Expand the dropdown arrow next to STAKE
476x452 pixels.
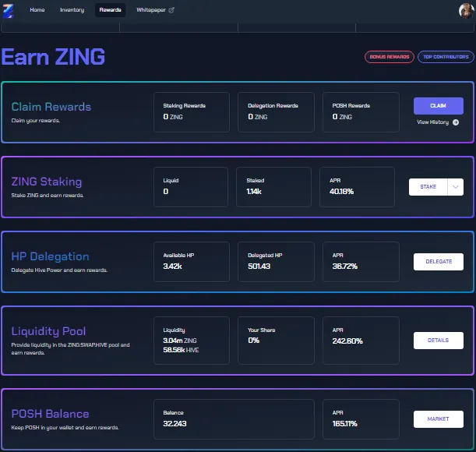pos(456,187)
